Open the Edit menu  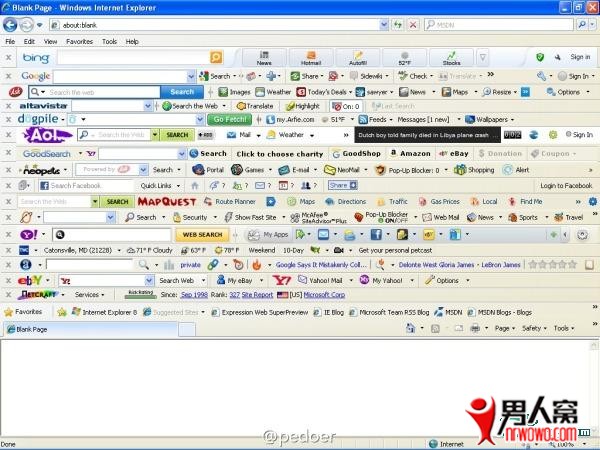tap(29, 41)
